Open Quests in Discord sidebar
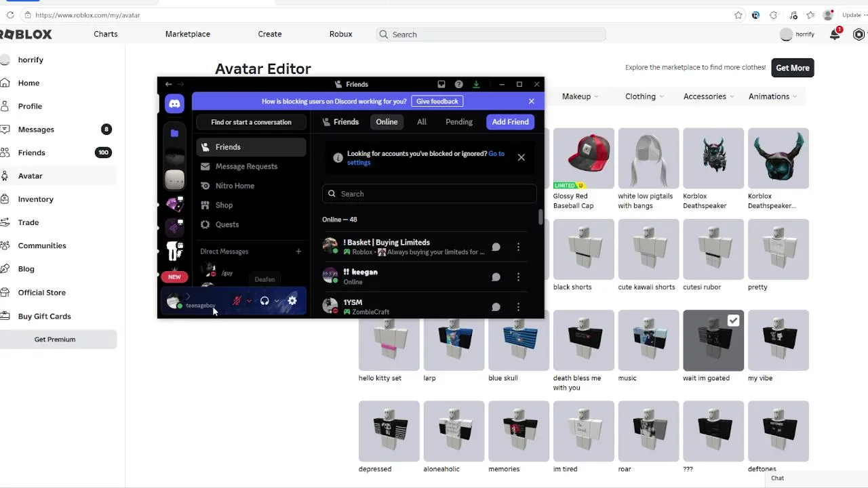 pyautogui.click(x=251, y=224)
